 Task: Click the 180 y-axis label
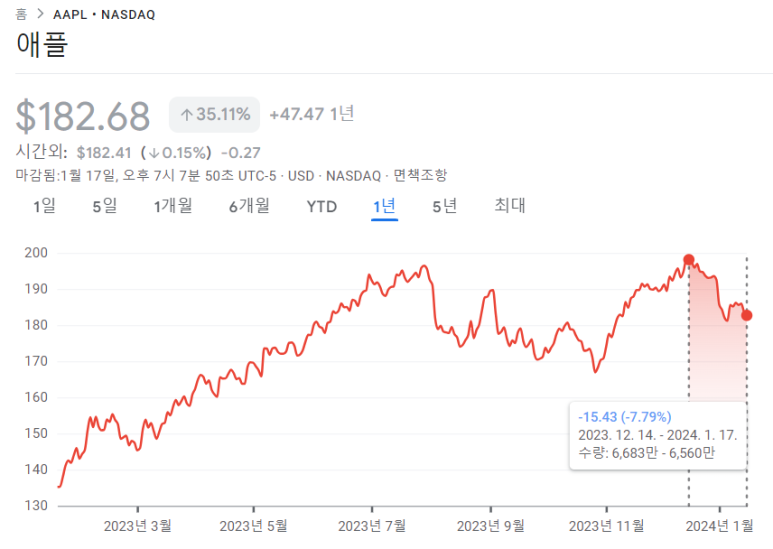(x=36, y=325)
